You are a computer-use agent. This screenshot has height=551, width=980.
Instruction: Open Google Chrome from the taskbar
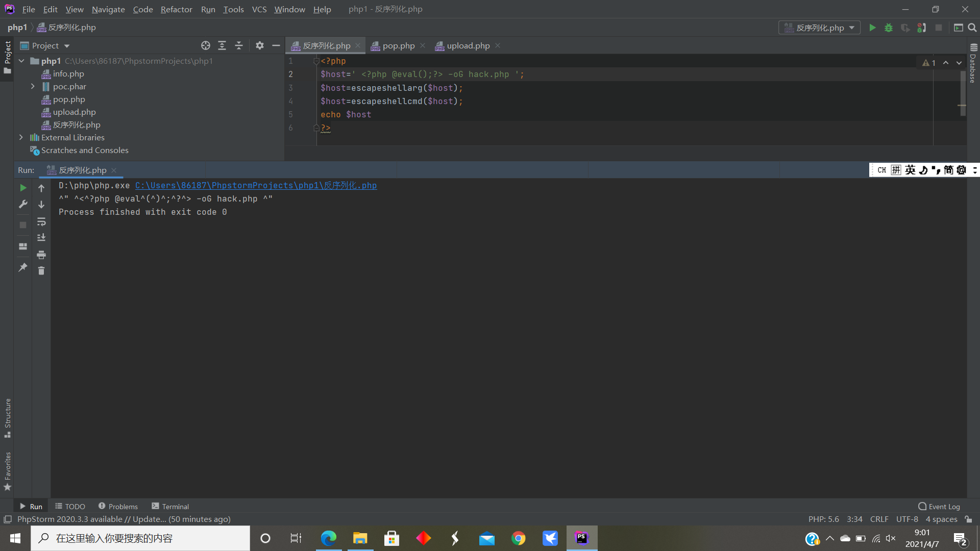519,538
